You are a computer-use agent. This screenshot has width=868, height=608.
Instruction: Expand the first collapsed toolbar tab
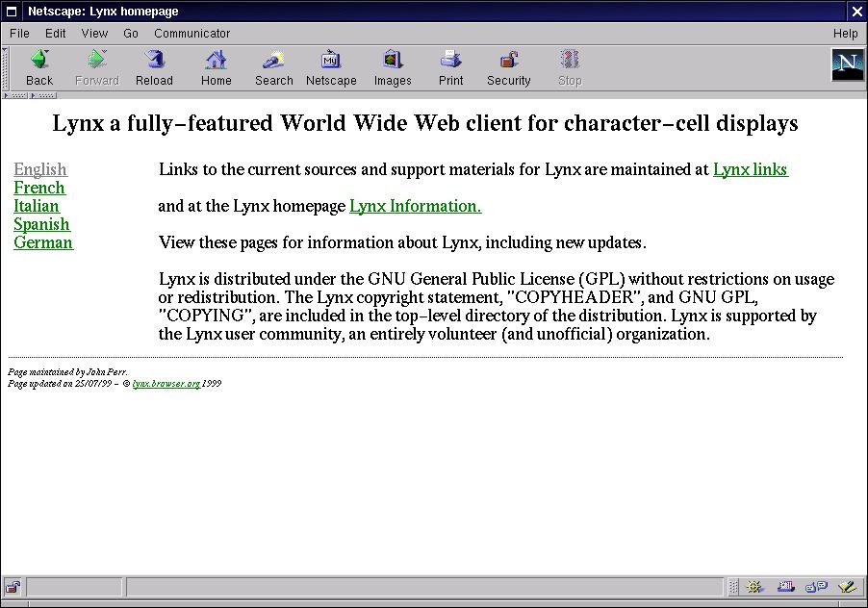(16, 96)
